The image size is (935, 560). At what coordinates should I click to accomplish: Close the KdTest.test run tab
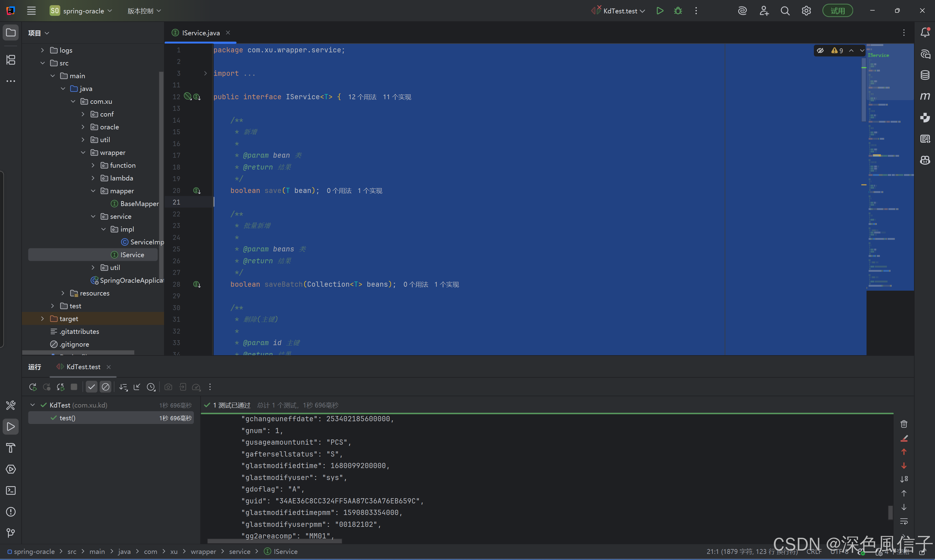(x=109, y=367)
